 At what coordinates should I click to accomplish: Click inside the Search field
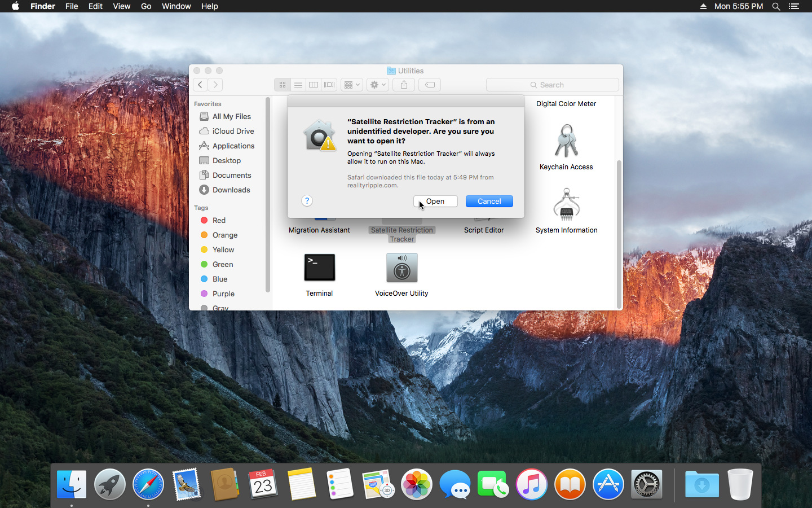(551, 85)
